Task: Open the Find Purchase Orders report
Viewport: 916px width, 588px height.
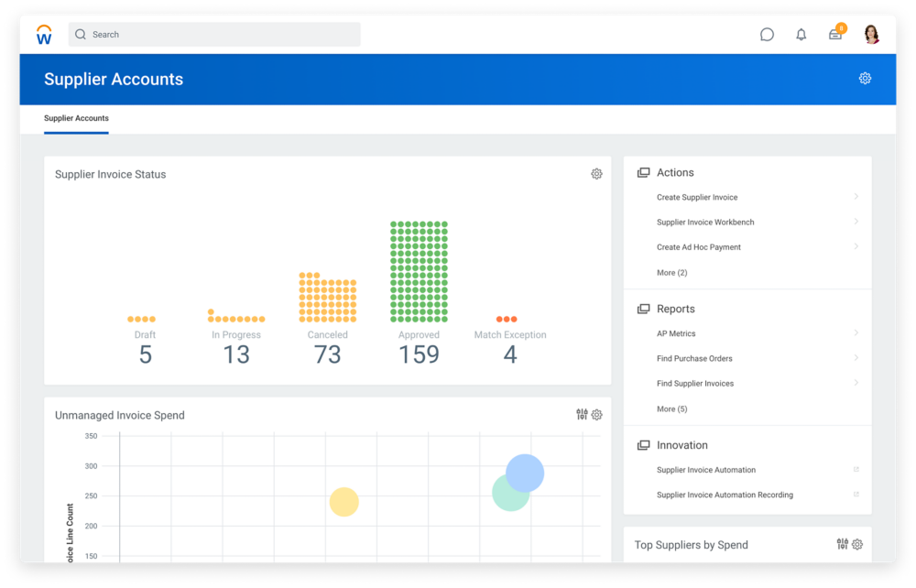Action: click(692, 358)
